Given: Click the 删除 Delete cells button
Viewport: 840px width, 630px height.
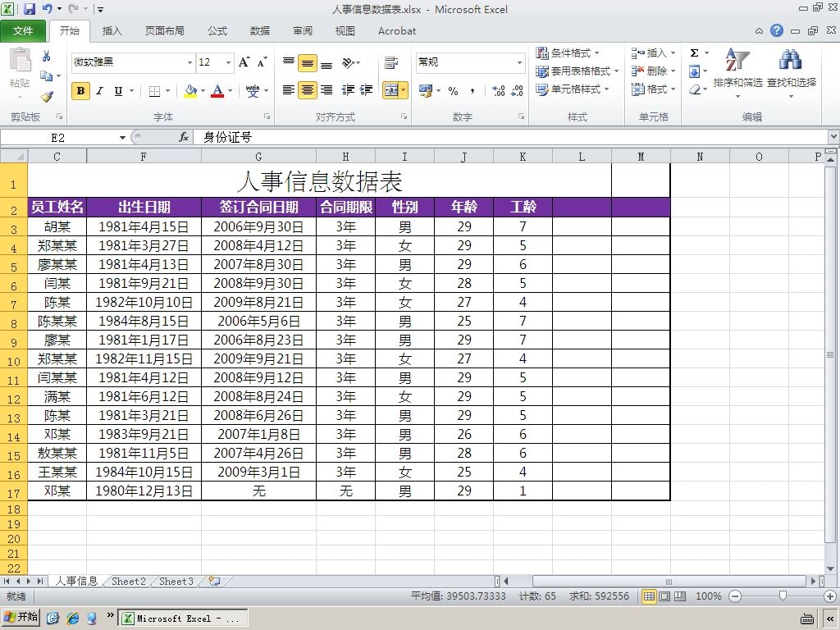Looking at the screenshot, I should tap(654, 71).
